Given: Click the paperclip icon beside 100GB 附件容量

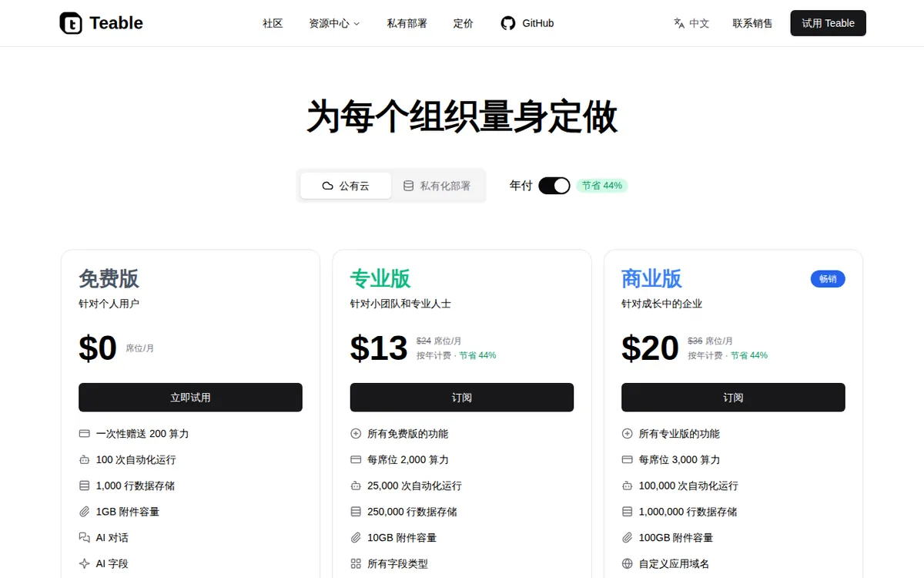Looking at the screenshot, I should (x=628, y=538).
